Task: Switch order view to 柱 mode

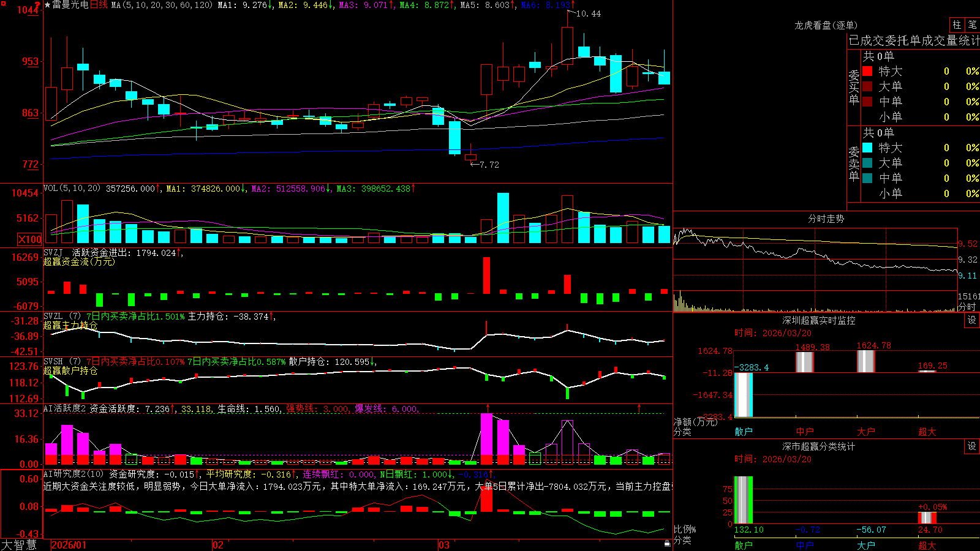Action: point(957,24)
